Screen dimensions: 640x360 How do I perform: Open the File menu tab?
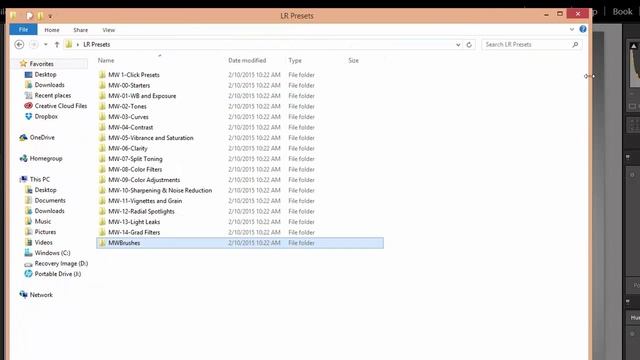(23, 29)
